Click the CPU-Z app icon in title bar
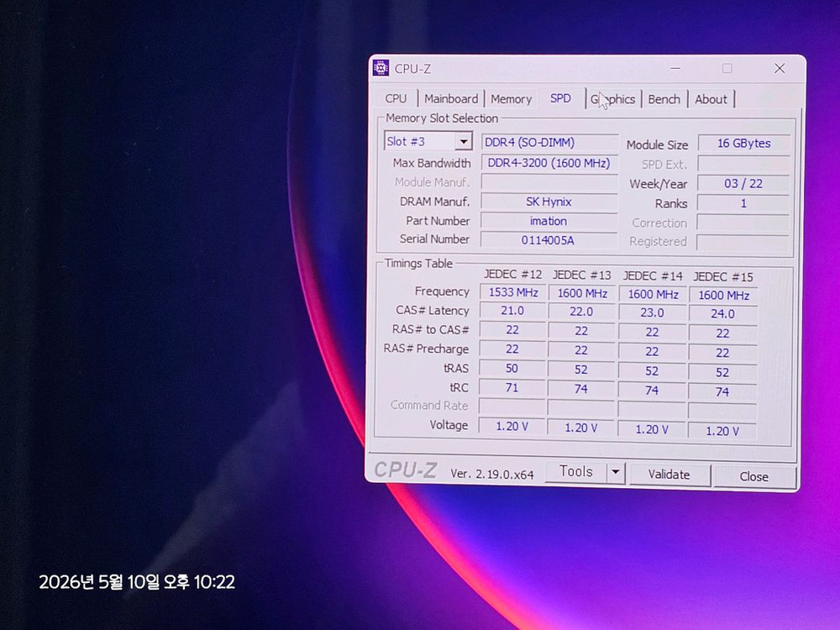 381,68
